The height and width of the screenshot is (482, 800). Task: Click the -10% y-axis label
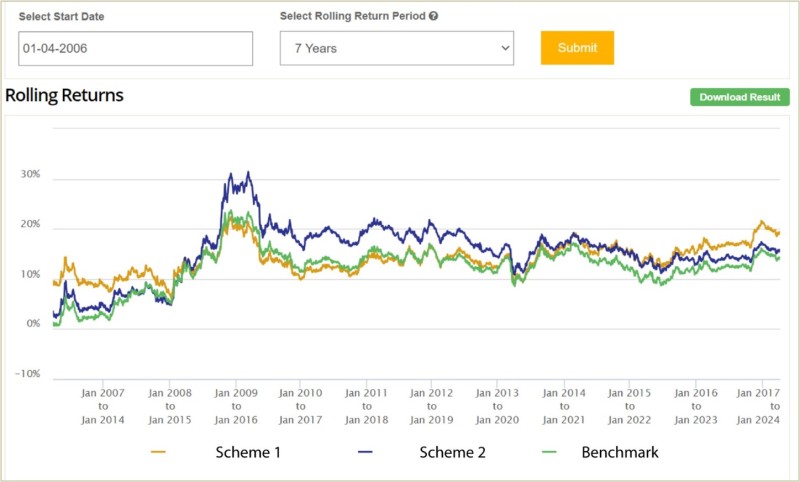[x=28, y=374]
